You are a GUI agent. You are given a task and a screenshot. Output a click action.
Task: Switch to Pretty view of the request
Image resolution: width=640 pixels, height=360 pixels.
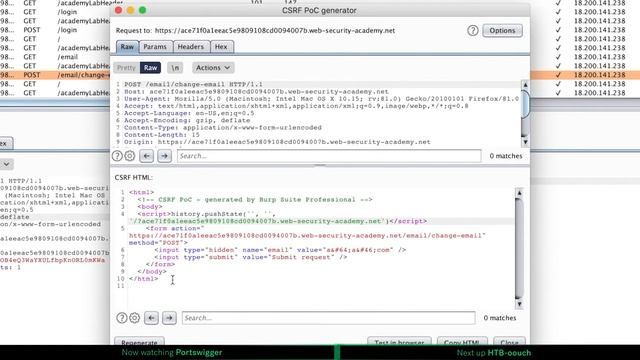(x=127, y=68)
